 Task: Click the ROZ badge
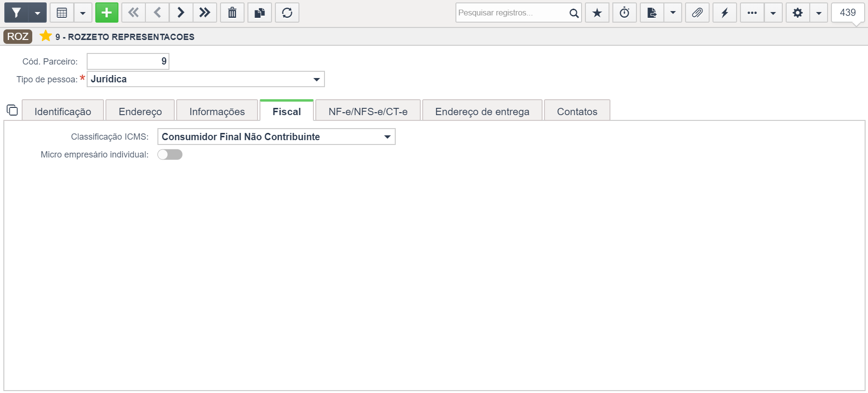(18, 37)
